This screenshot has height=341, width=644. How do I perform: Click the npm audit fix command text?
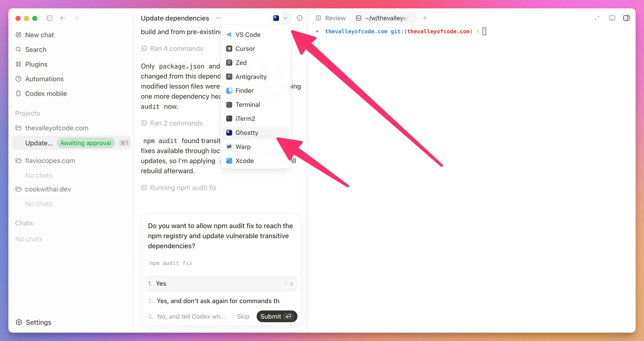click(x=171, y=263)
